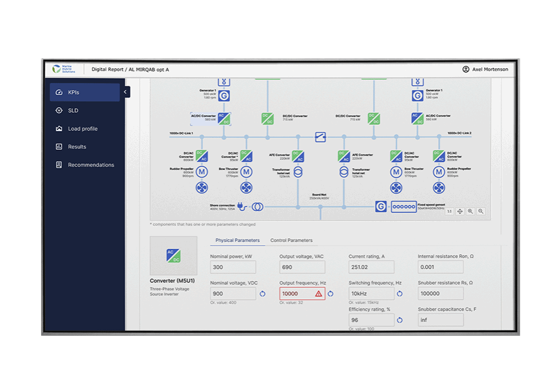Reset diagram zoom with the 1:1 button

[x=450, y=211]
